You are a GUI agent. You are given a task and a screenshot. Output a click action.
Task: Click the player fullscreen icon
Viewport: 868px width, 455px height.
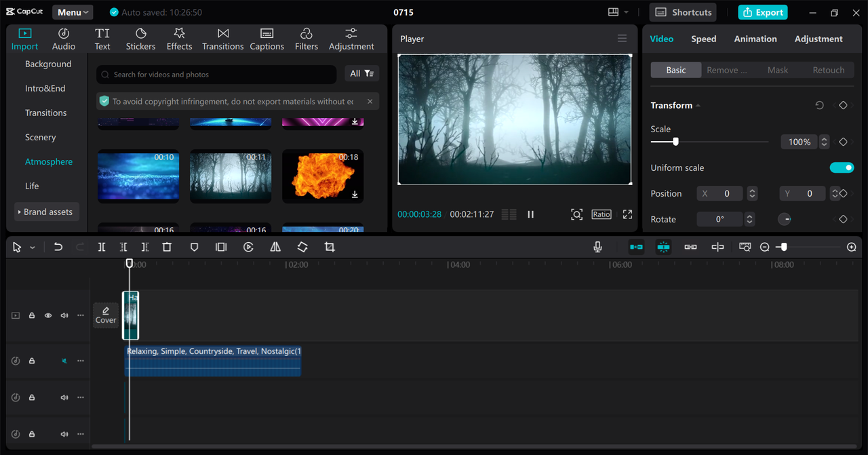click(627, 214)
